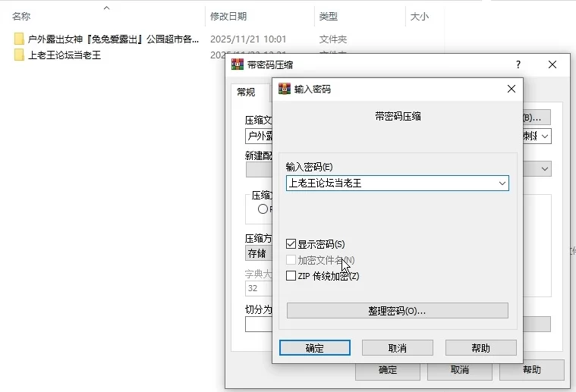Sort by the 类型 column header
This screenshot has width=576, height=392.
329,17
